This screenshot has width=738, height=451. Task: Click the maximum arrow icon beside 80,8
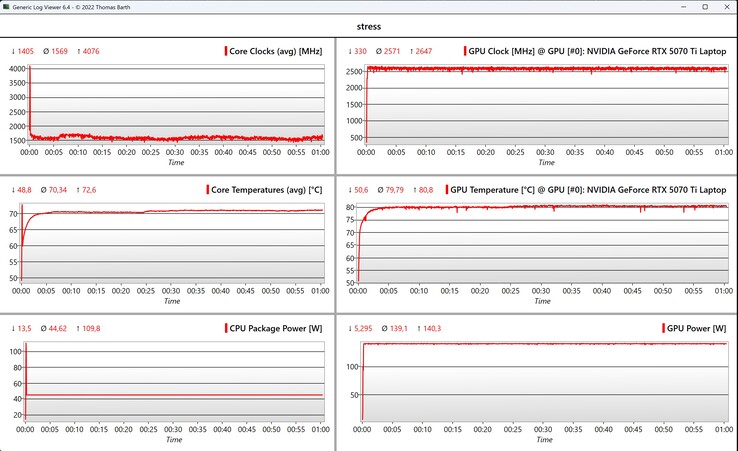point(421,189)
